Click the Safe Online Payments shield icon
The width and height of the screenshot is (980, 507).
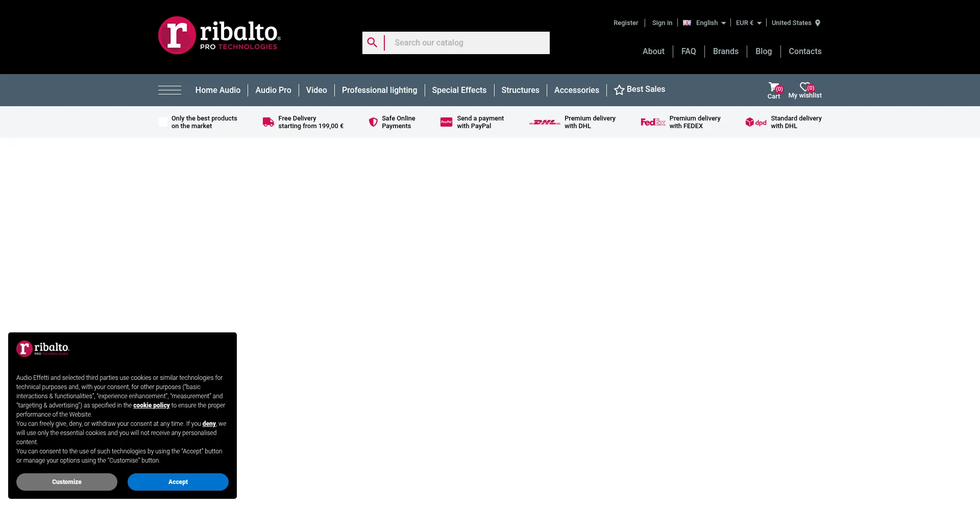pos(373,122)
